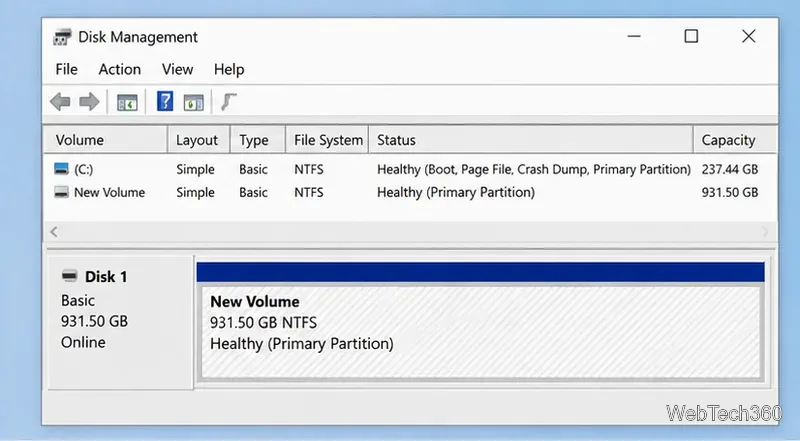Sort by the Layout column header

(x=198, y=140)
